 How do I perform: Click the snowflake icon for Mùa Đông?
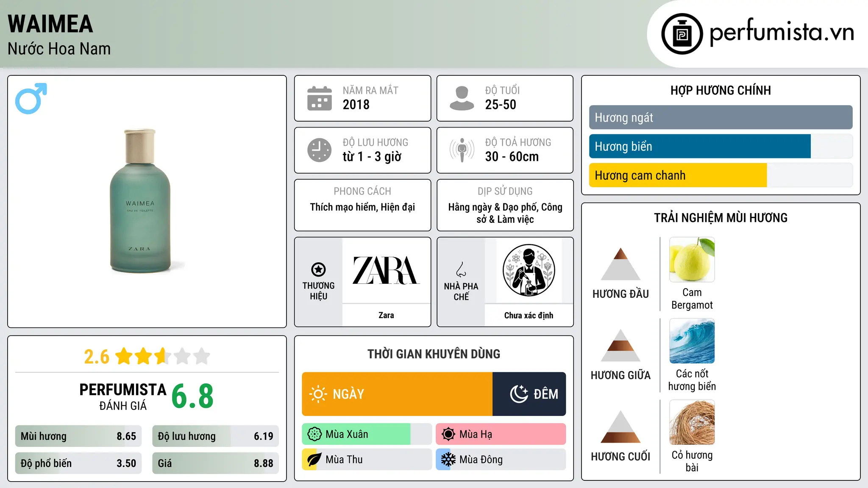pos(448,460)
